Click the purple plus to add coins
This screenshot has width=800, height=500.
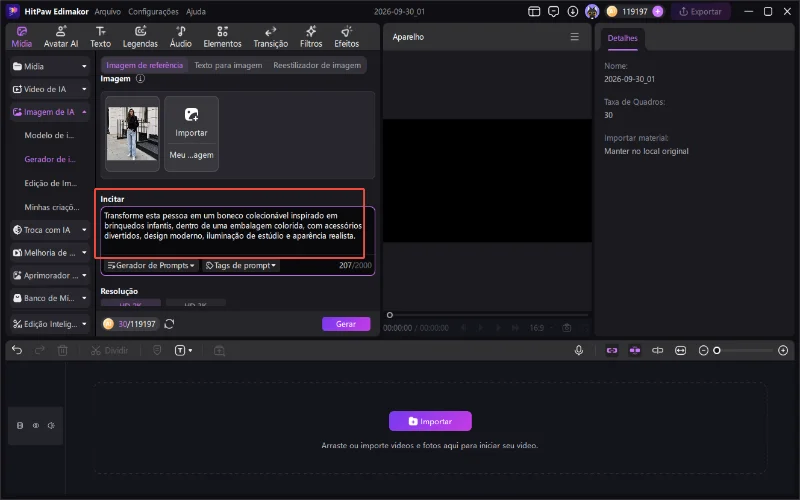658,11
